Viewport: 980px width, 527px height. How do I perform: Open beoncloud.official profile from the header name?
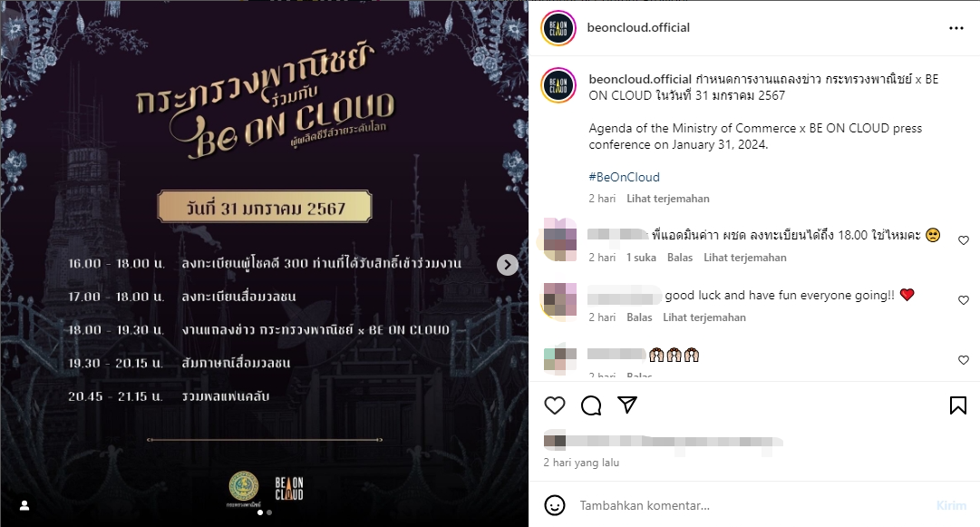tap(638, 27)
